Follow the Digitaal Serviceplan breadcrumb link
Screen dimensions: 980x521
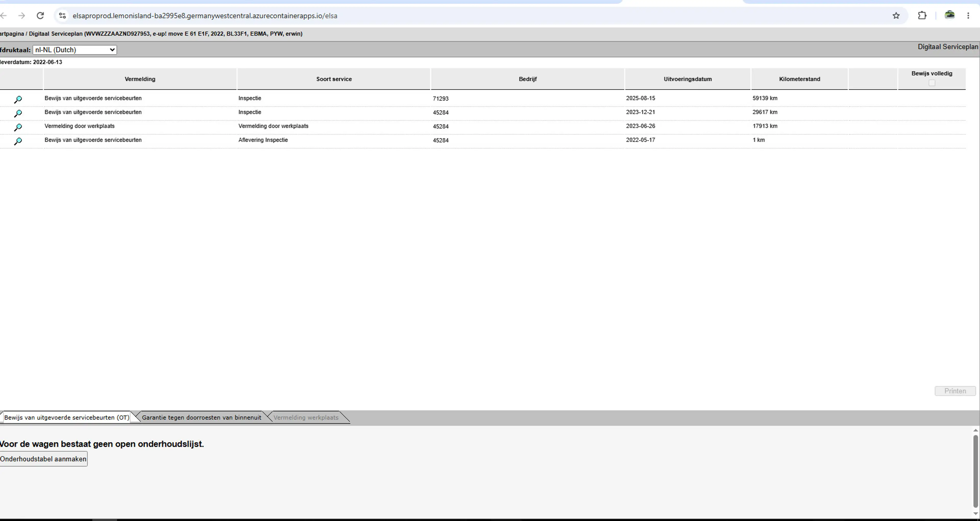56,34
